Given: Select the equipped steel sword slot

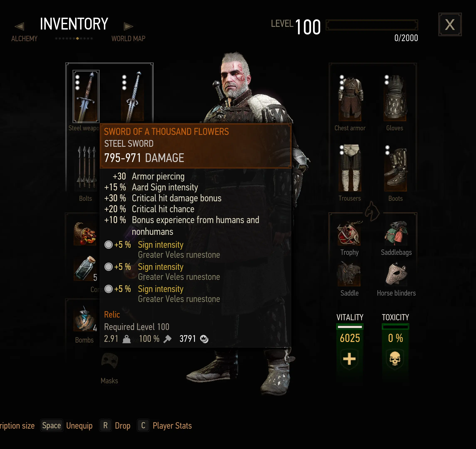Looking at the screenshot, I should (x=86, y=96).
